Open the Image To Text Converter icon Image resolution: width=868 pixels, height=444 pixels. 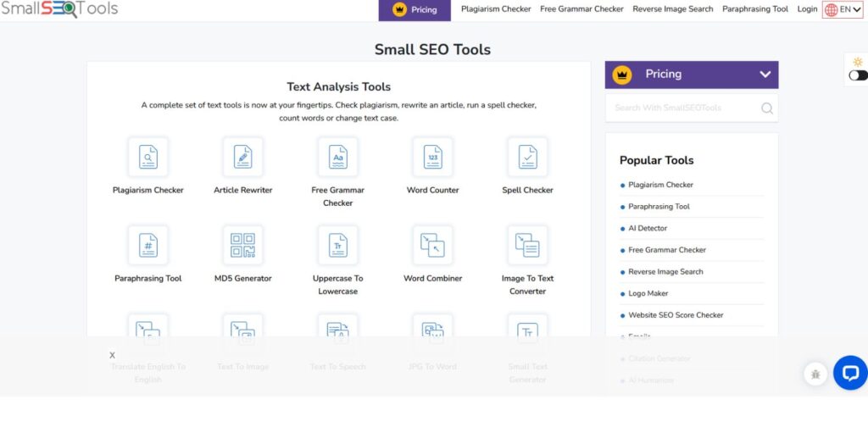527,245
